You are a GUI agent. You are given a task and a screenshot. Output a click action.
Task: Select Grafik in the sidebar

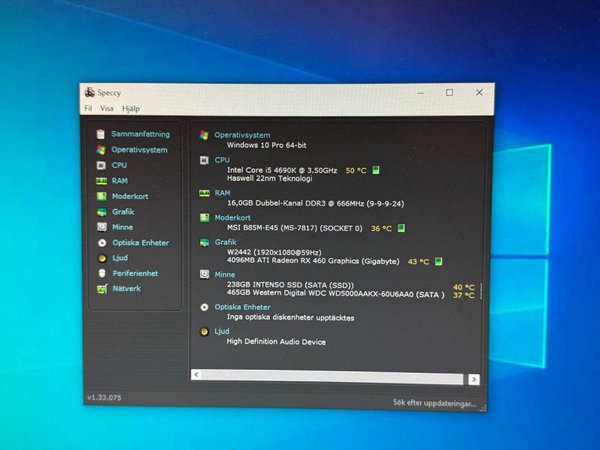[x=123, y=212]
